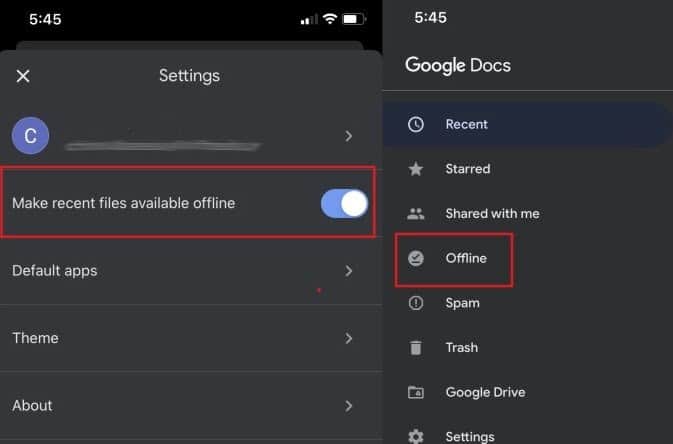Click the Trash bin icon
This screenshot has height=444, width=673.
[415, 347]
